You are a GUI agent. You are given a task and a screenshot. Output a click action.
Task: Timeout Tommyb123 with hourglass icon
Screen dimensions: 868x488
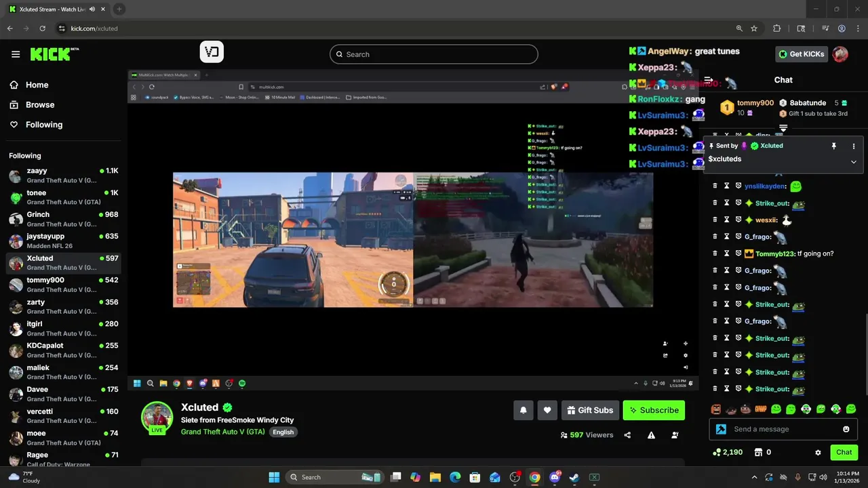(x=726, y=253)
